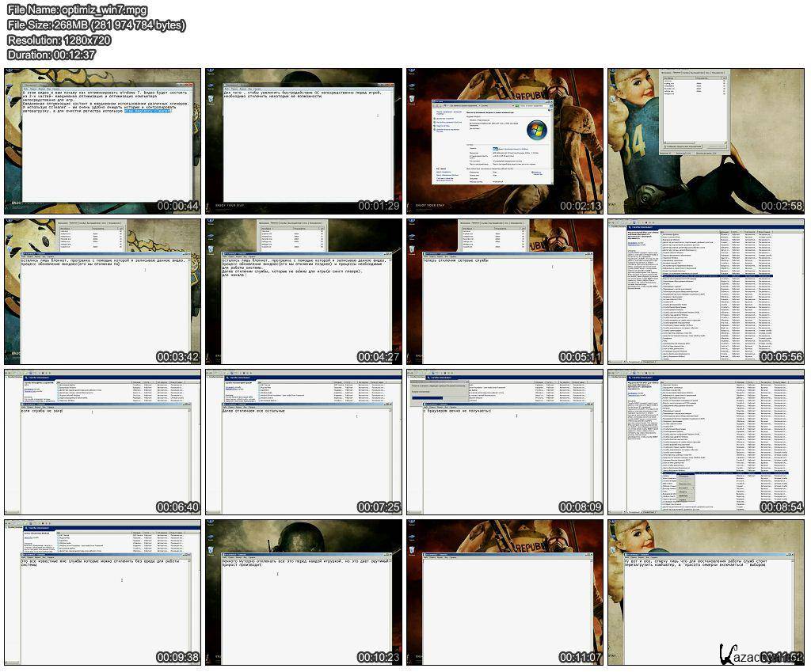Select the Notepad frame at 00:03:42
The width and height of the screenshot is (811, 672).
coord(102,291)
